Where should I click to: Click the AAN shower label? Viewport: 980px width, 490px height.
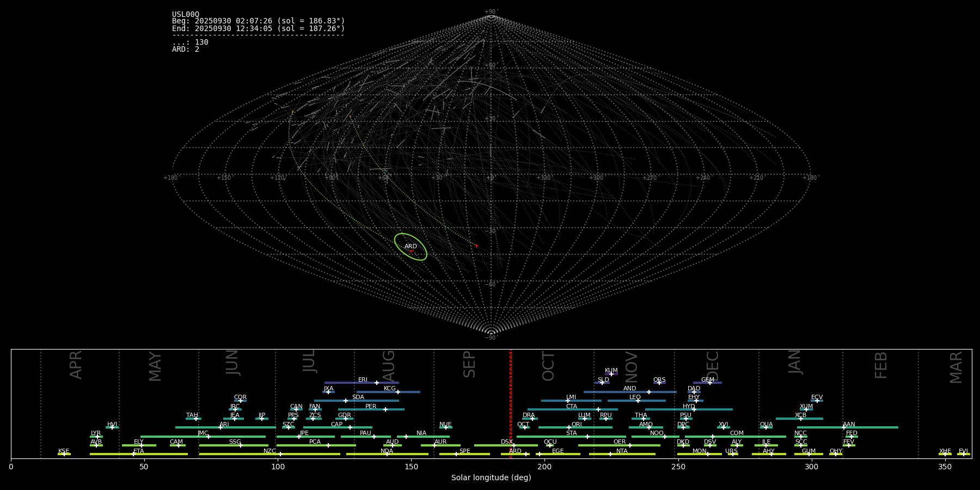849,424
